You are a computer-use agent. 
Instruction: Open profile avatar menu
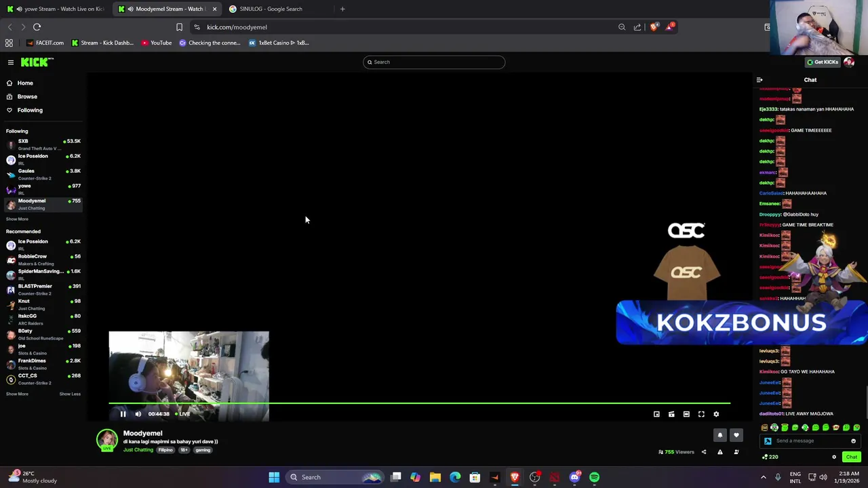tap(849, 62)
